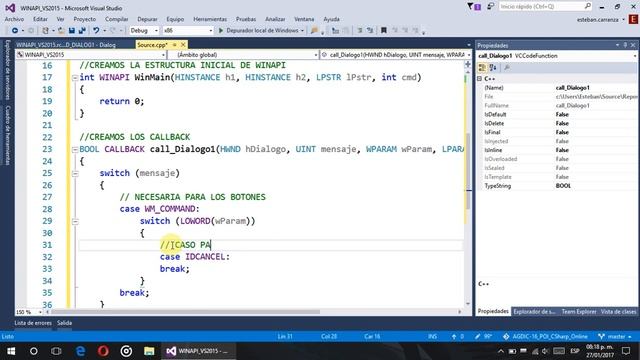Click the pin icon on Source.cpp tab
Image resolution: width=640 pixels, height=360 pixels.
175,44
